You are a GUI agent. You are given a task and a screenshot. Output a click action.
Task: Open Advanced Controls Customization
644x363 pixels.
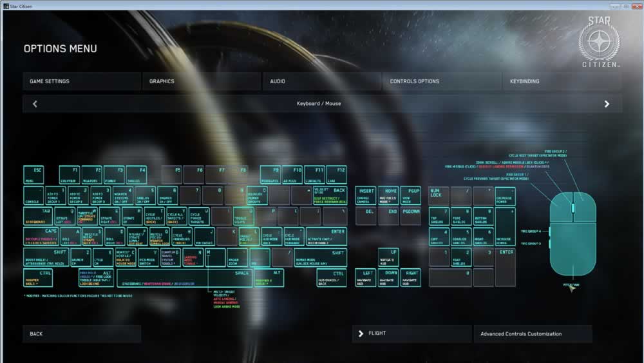tap(533, 334)
